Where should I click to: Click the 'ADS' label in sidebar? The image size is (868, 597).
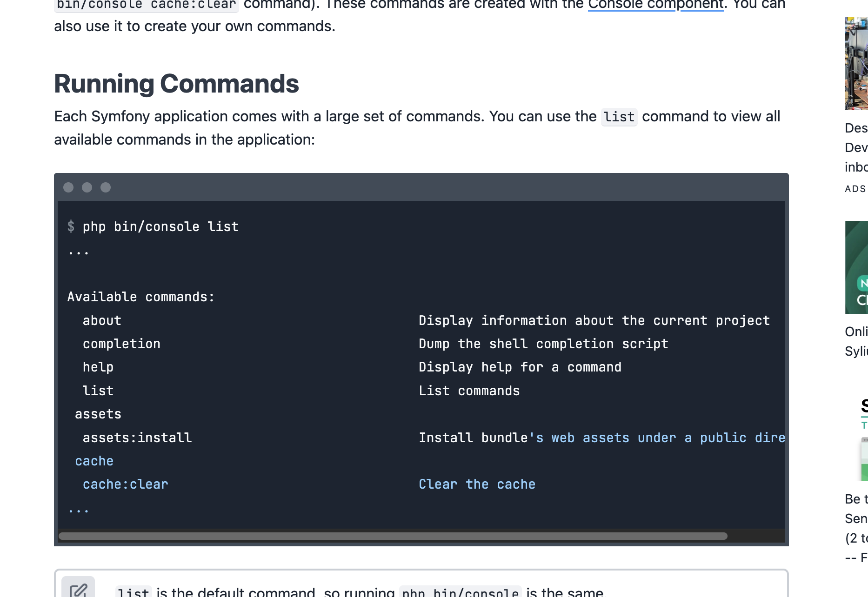pyautogui.click(x=855, y=189)
